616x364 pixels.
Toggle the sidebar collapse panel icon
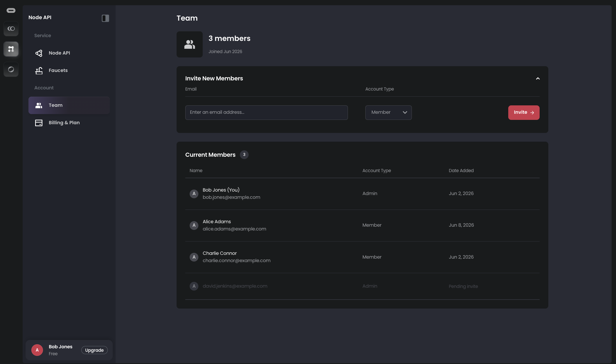click(x=105, y=18)
